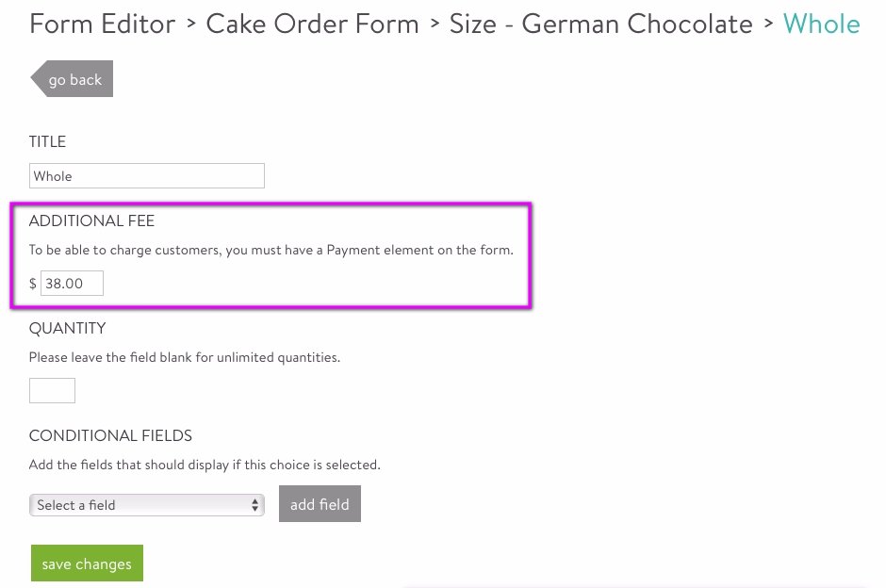Expand the conditional fields chooser
886x588 pixels.
pos(146,505)
